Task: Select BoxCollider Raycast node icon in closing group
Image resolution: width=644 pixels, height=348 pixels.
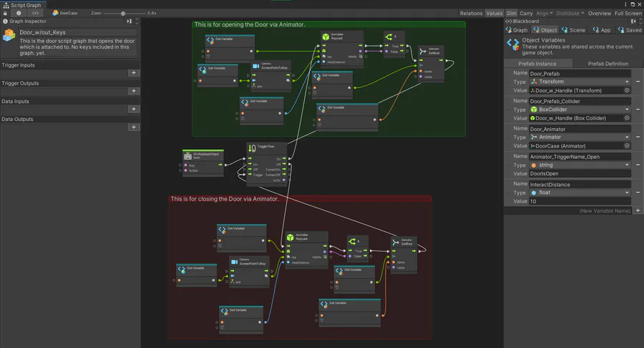Action: 290,238
